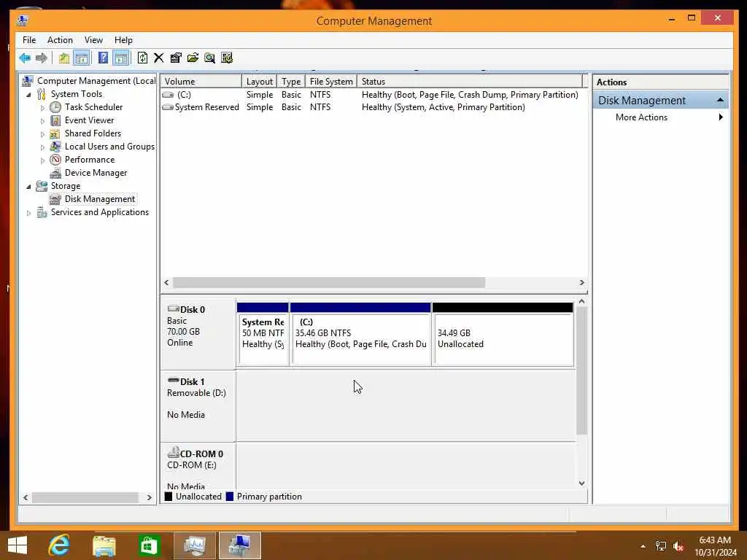Sort by File System column header

click(x=331, y=82)
